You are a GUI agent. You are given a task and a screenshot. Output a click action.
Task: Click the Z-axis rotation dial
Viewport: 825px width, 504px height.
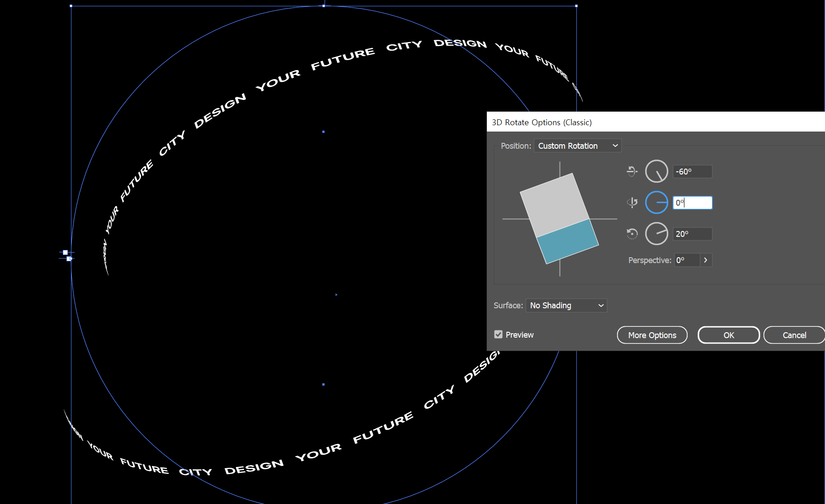(656, 234)
